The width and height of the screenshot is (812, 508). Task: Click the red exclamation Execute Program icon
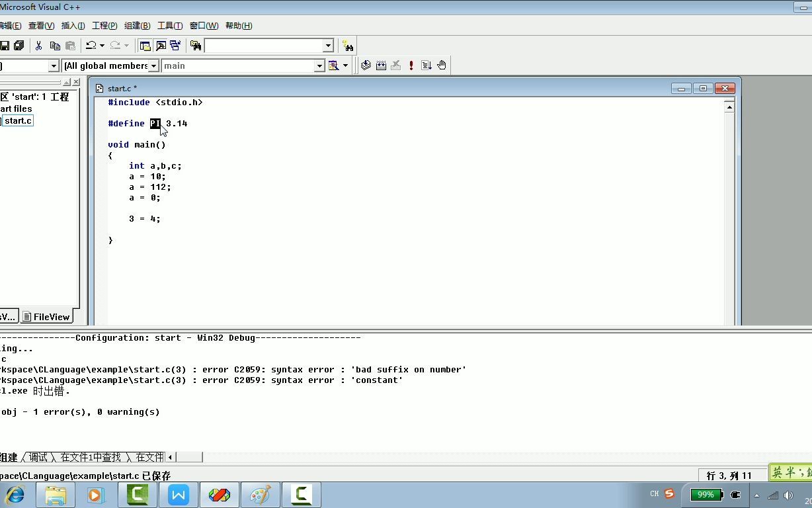coord(411,65)
